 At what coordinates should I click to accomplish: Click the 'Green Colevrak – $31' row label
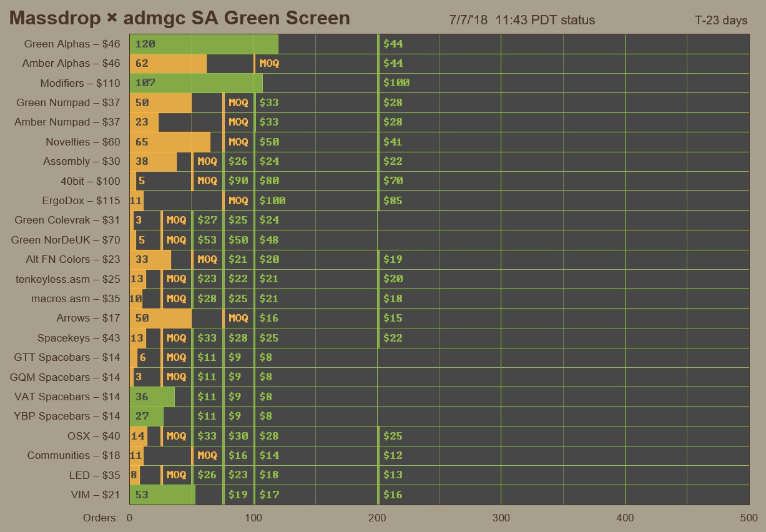(x=67, y=220)
